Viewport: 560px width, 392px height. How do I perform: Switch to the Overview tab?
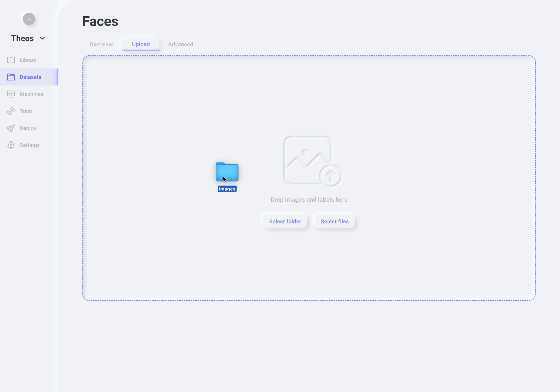pos(101,45)
